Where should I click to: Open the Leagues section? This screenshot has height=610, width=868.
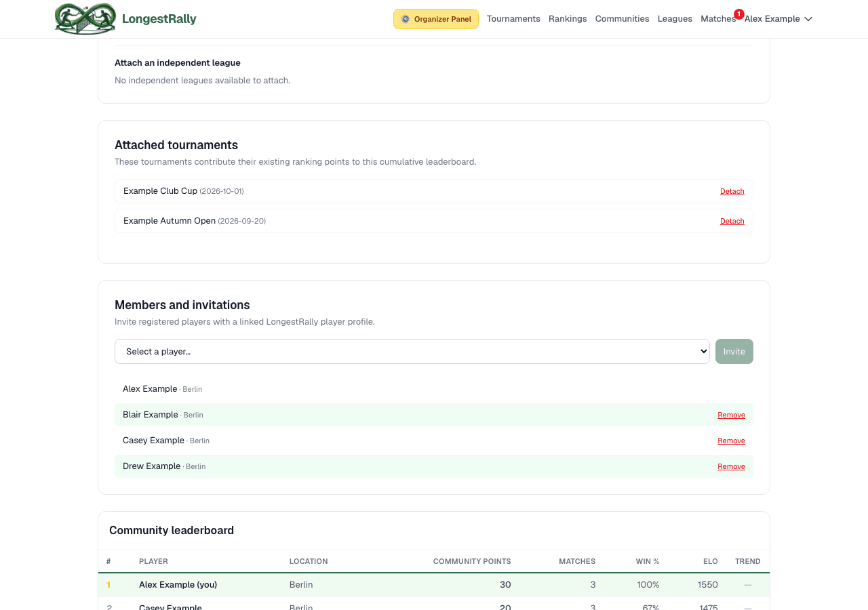(675, 19)
